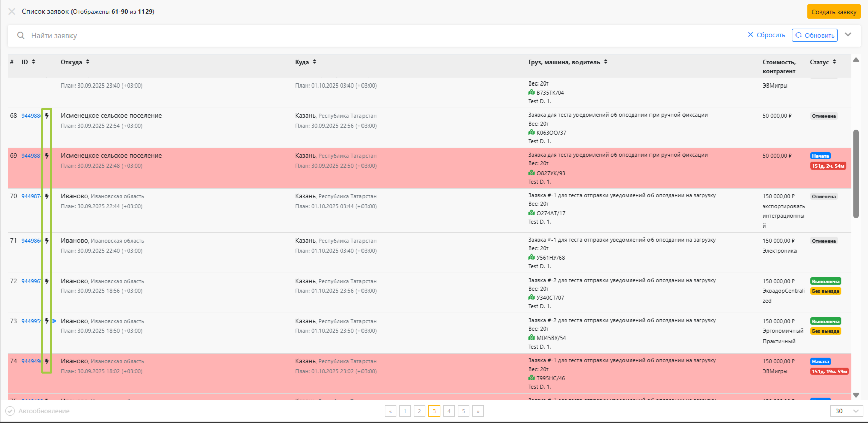Go to page 4 of results
This screenshot has width=868, height=423.
click(449, 411)
